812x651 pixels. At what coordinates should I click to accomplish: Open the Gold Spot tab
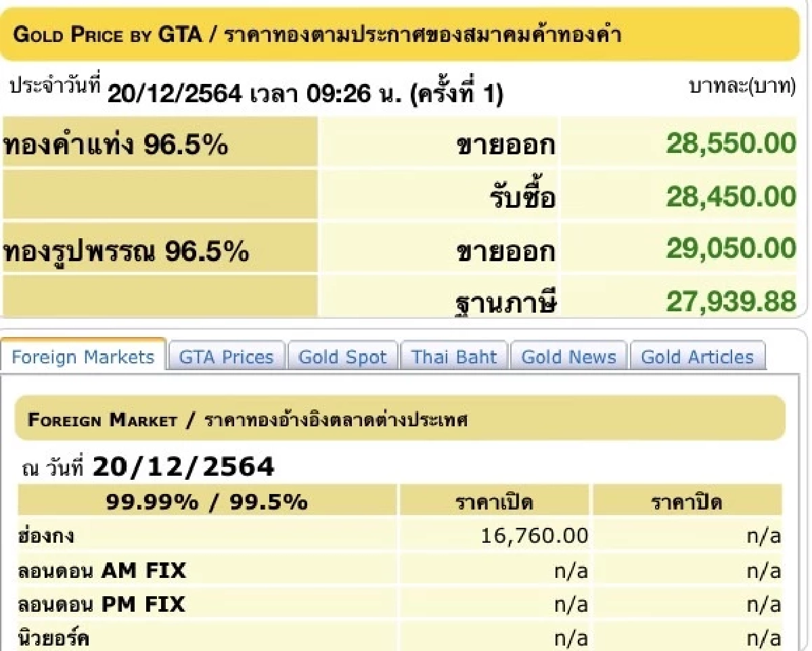pos(343,357)
